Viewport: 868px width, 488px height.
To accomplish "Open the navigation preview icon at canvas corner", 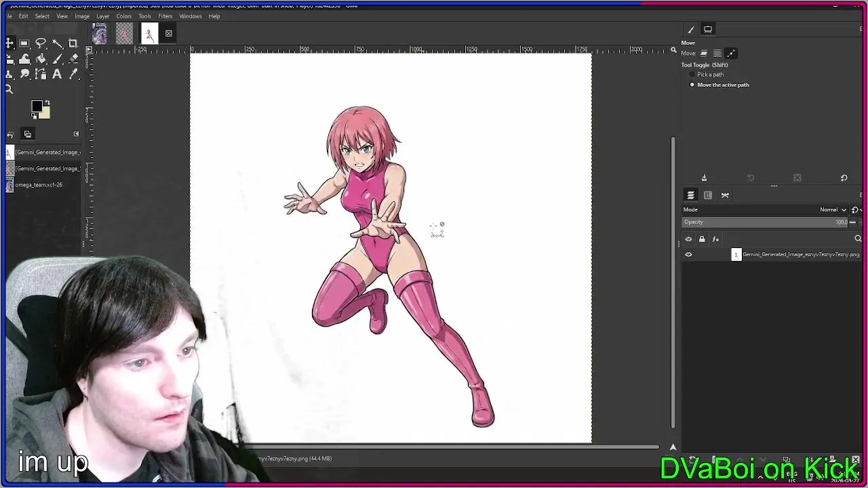I will tap(673, 447).
